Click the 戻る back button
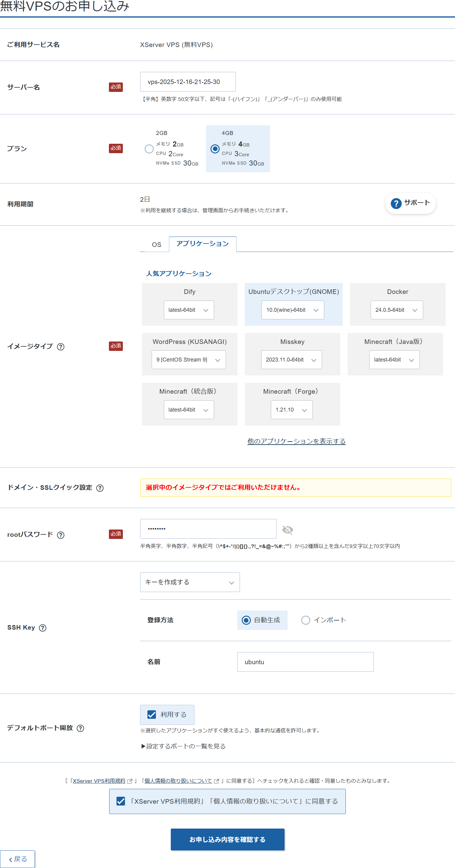The width and height of the screenshot is (455, 868). point(18,859)
